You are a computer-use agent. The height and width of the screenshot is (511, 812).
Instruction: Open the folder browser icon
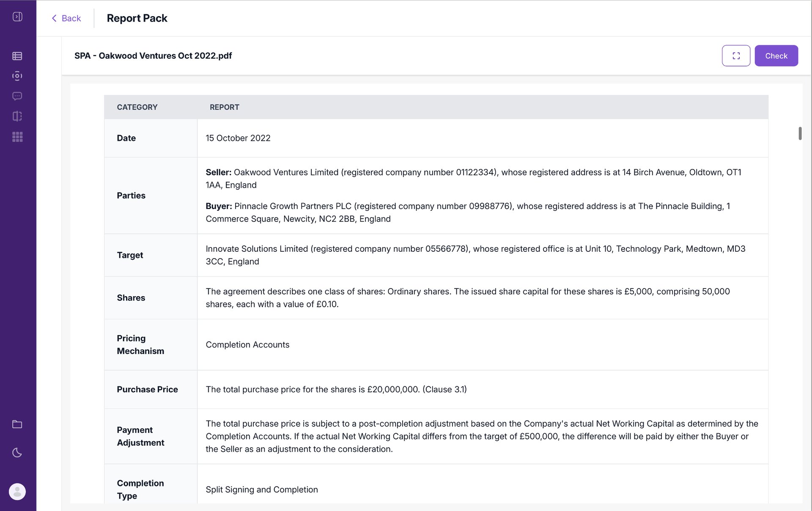[x=17, y=424]
